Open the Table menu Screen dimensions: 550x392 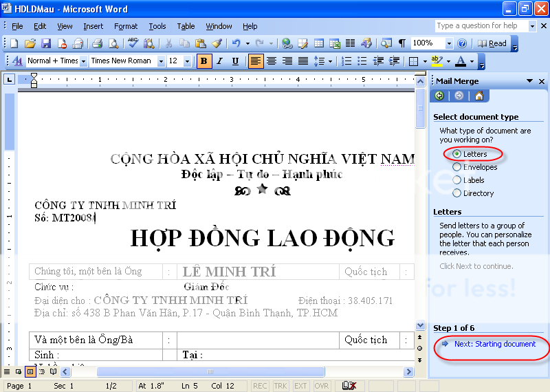click(x=186, y=26)
